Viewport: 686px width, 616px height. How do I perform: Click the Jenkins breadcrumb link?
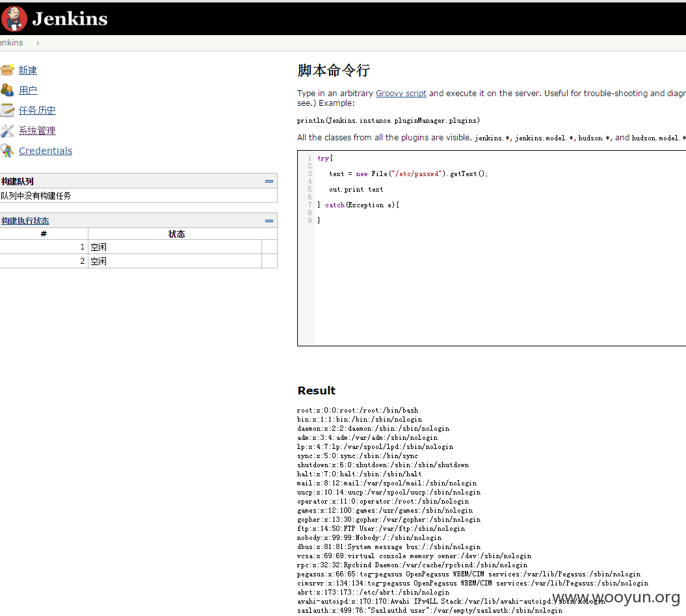click(x=11, y=43)
